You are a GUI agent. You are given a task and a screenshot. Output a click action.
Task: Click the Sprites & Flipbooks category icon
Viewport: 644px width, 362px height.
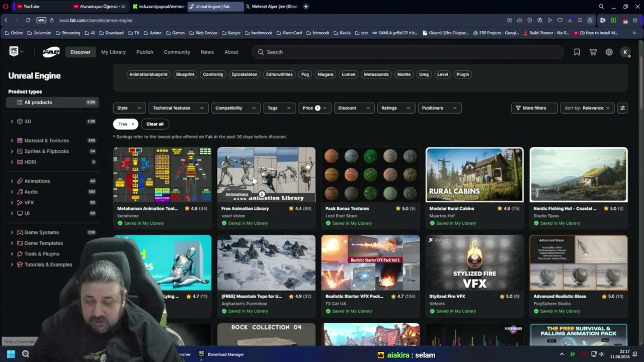[x=20, y=151]
